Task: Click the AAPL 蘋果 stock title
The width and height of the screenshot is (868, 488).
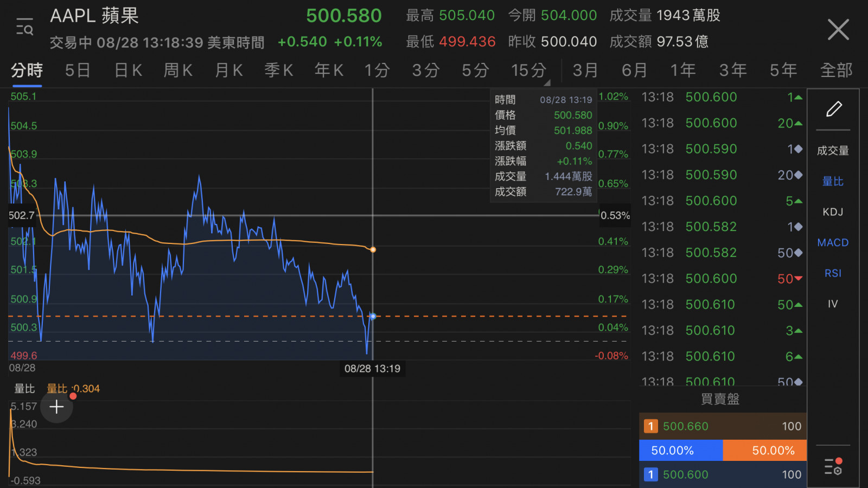Action: coord(94,16)
